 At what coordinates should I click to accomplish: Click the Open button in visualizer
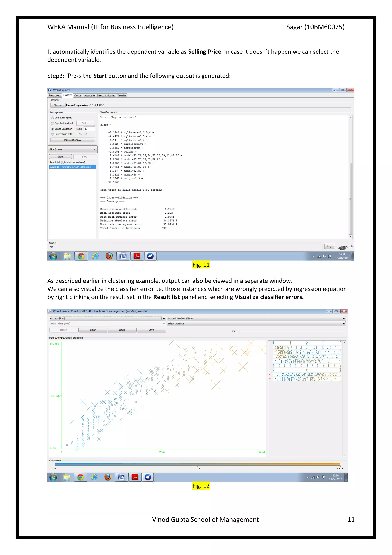pyautogui.click(x=122, y=330)
